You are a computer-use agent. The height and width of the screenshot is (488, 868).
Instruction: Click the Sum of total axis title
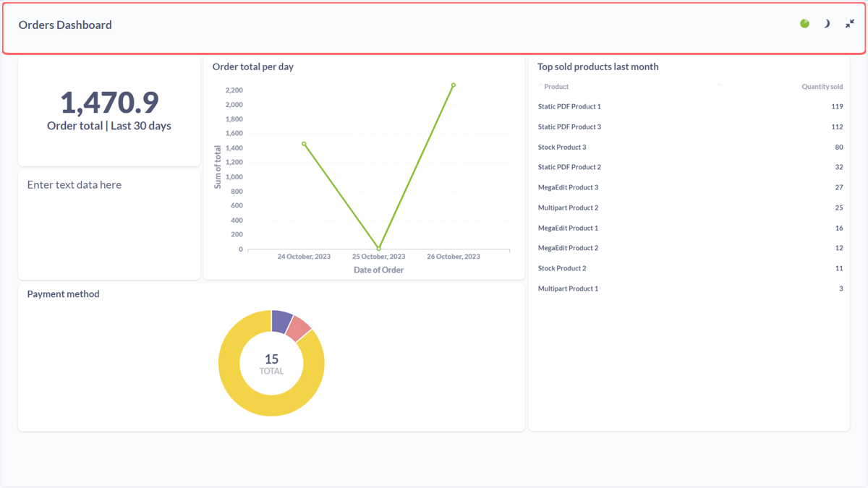218,167
